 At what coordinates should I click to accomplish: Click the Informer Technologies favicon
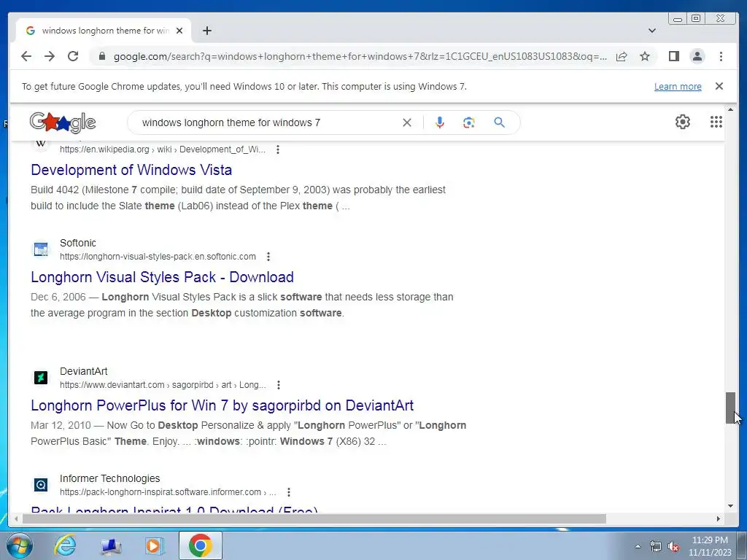(41, 485)
